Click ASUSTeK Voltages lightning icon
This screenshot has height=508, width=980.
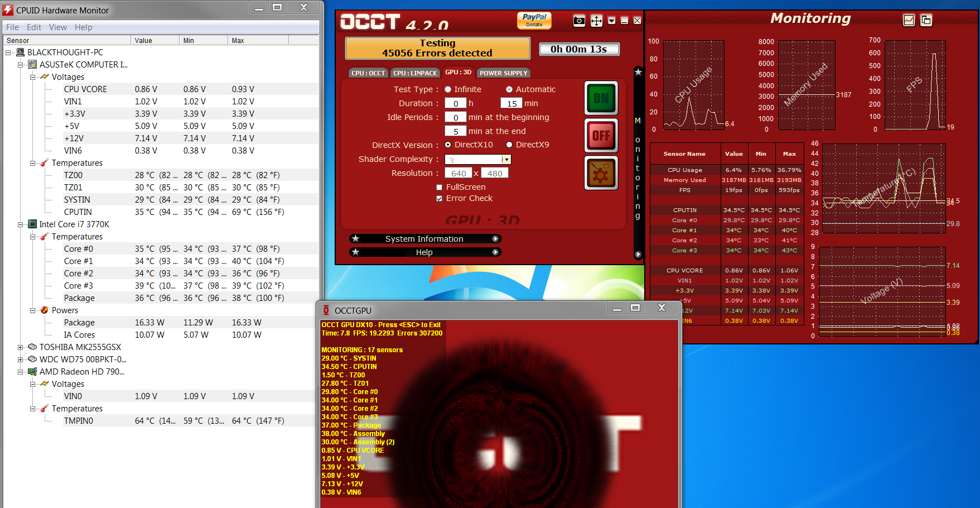coord(45,77)
